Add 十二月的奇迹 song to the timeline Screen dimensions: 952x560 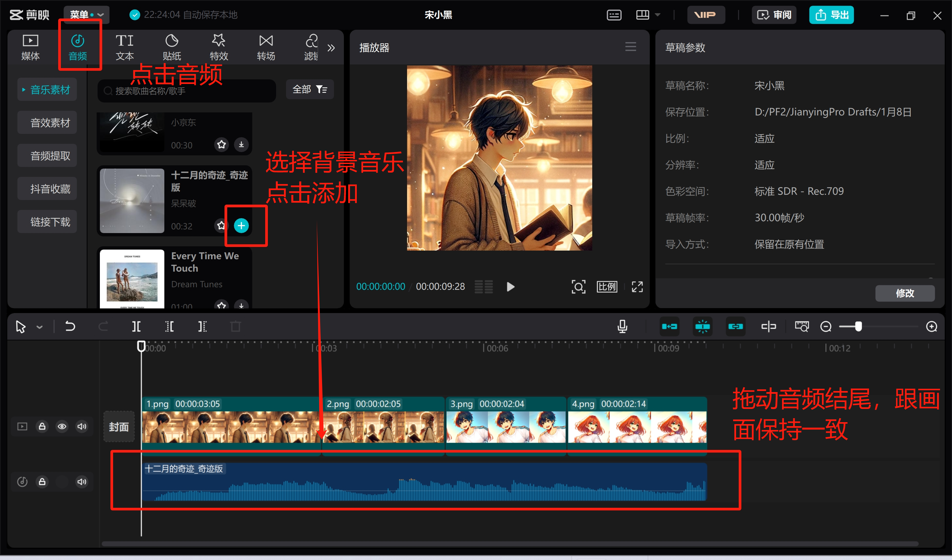click(241, 226)
